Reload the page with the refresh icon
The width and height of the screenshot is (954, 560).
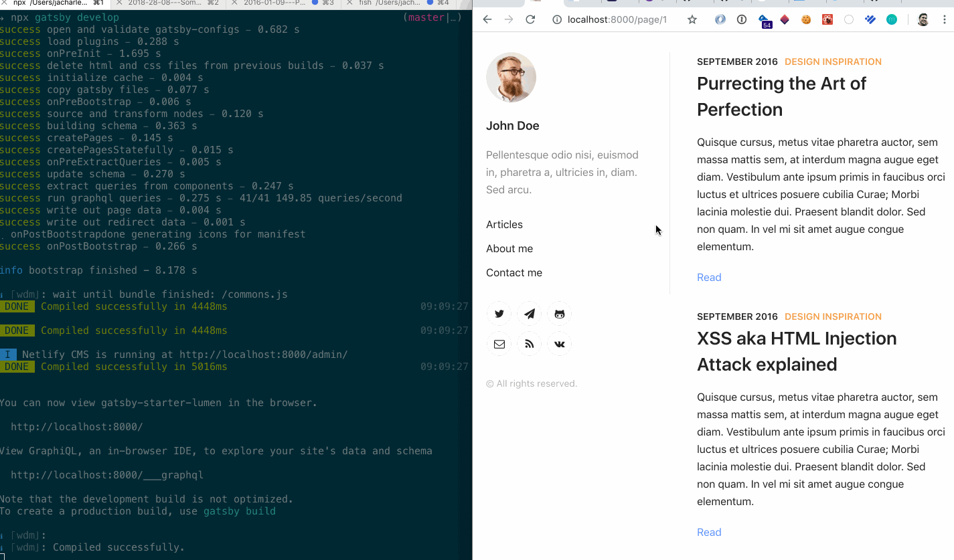tap(530, 19)
